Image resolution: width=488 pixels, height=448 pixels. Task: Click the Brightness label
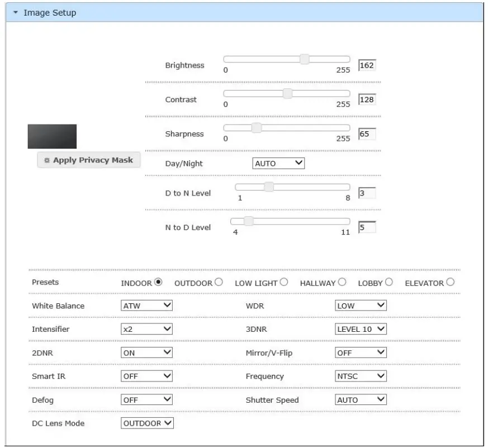pyautogui.click(x=184, y=65)
